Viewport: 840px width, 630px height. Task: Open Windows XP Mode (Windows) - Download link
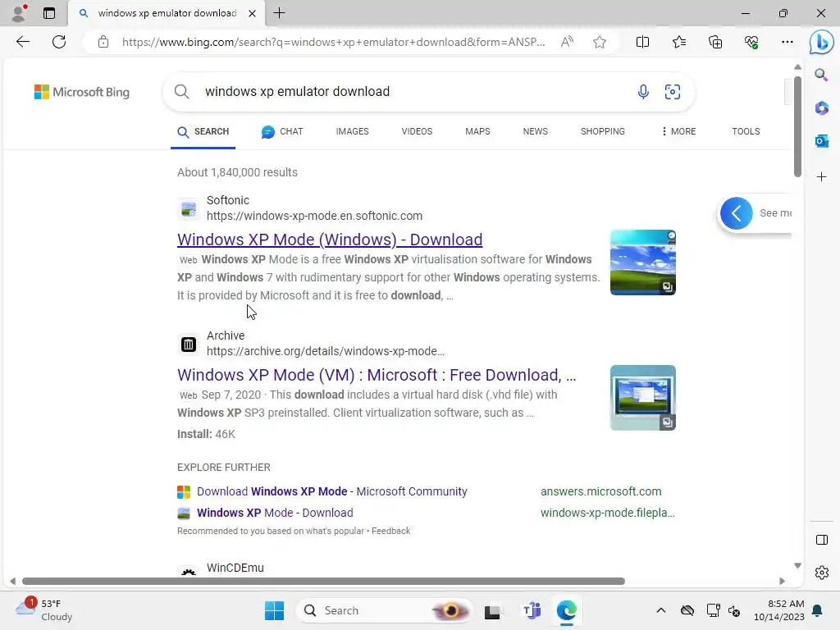330,240
